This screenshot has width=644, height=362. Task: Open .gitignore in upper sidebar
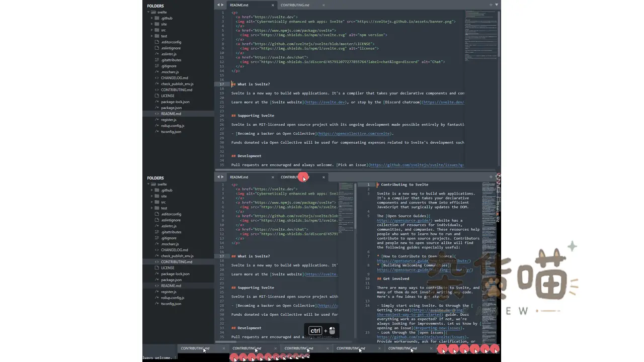pos(169,66)
